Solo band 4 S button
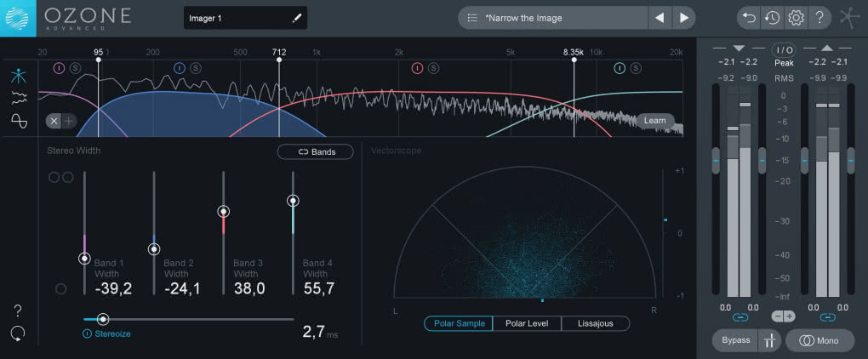 (636, 68)
